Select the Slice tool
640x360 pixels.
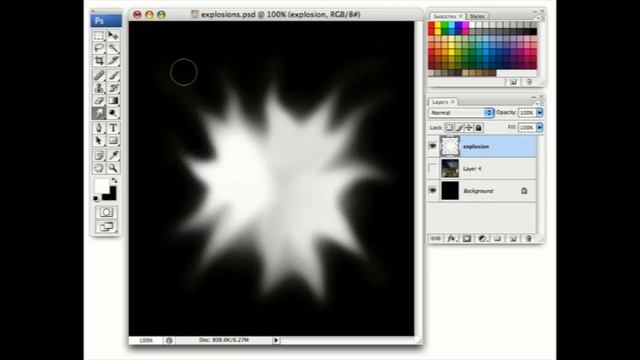click(113, 61)
